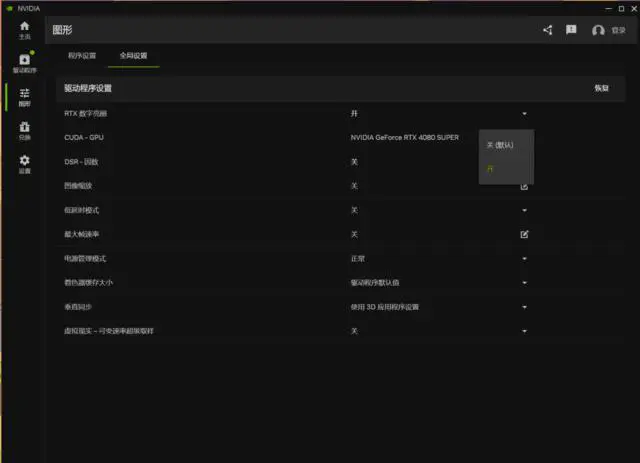Screen dimensions: 640x463
Task: Click the 低延时模式 setting label
Action: coord(81,210)
